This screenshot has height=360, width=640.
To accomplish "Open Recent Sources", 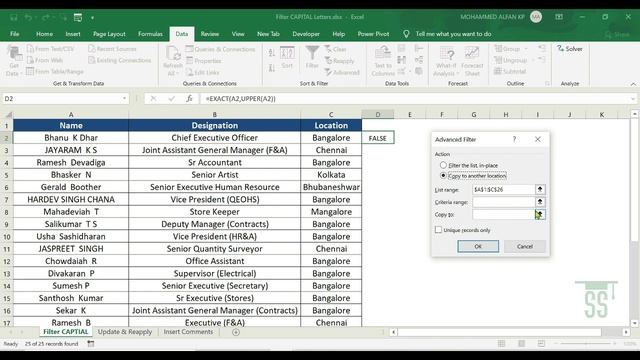I will click(x=113, y=49).
